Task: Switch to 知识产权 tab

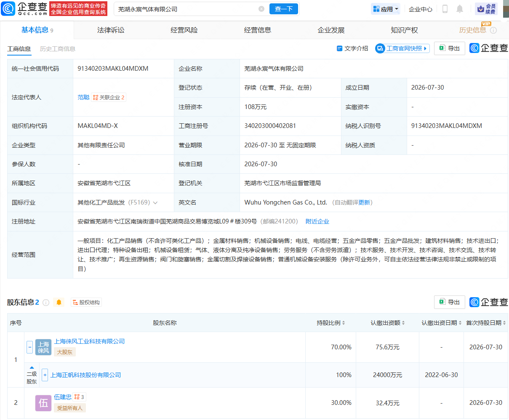Action: coord(404,30)
